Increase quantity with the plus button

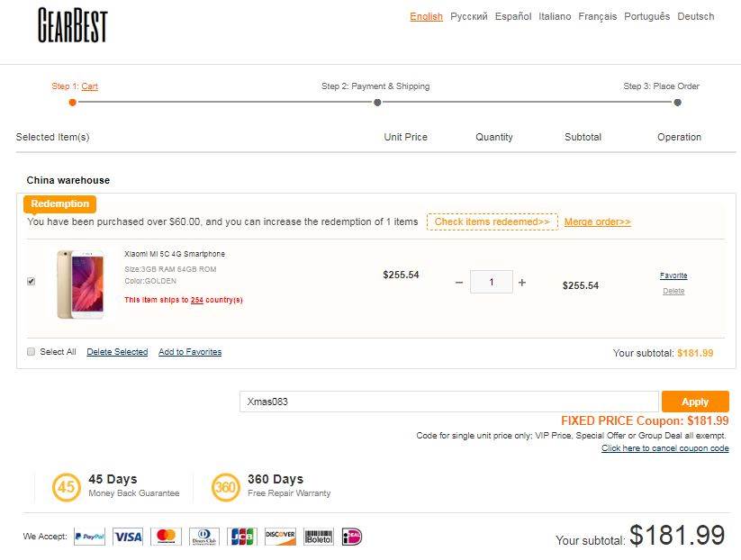[522, 282]
